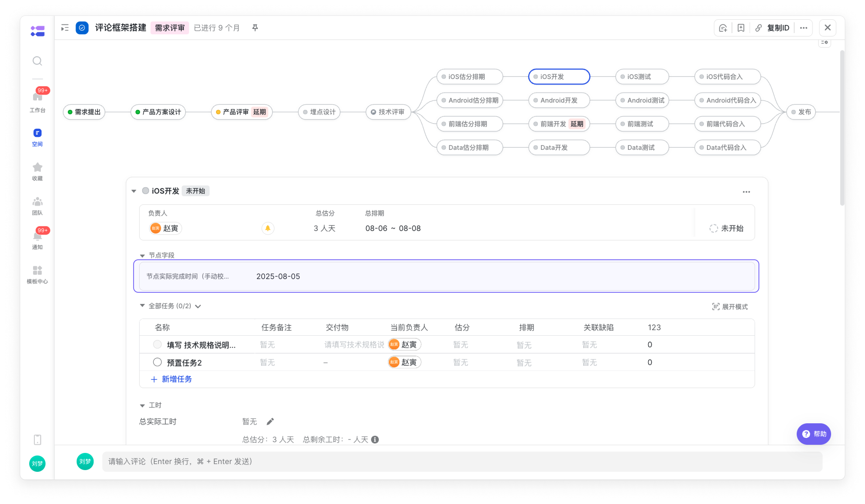The image size is (865, 504).
Task: Open the 模板中心 template center
Action: [37, 275]
